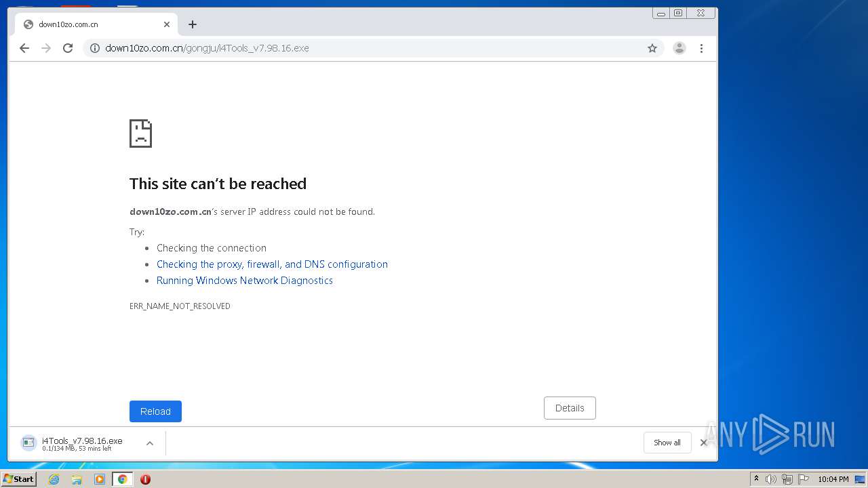Click the address bar URL
The image size is (868, 488).
[x=207, y=48]
